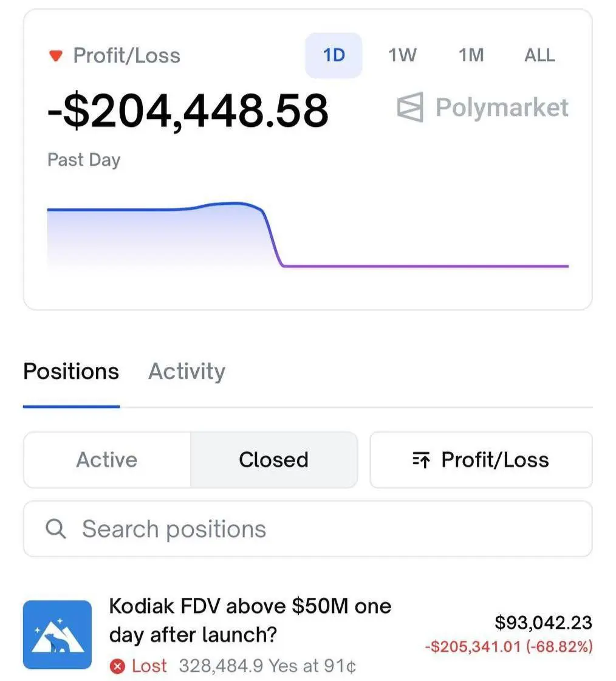Switch to the Activity tab
Screen dimensions: 616x681
(187, 371)
